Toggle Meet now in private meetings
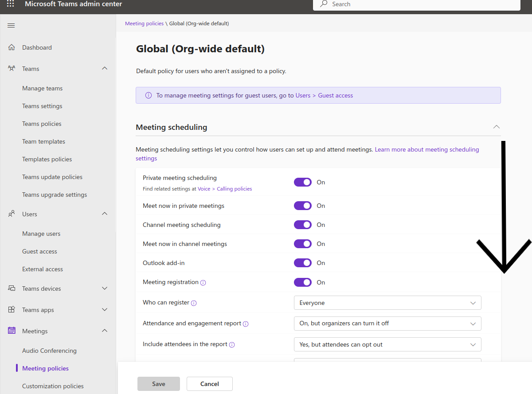This screenshot has width=532, height=394. click(x=303, y=206)
